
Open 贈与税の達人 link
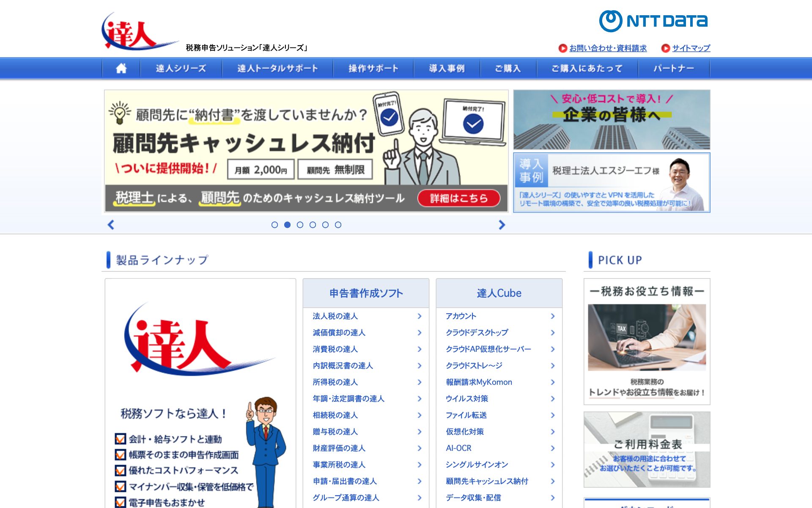click(335, 432)
